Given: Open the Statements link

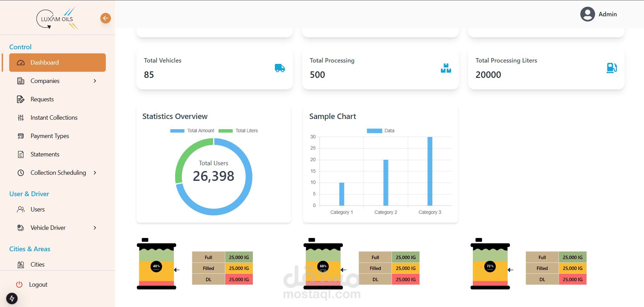Looking at the screenshot, I should (x=45, y=154).
